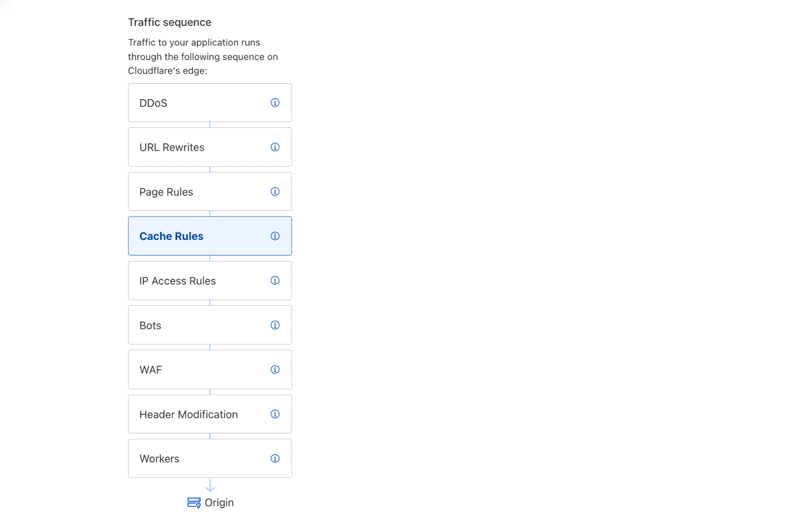Click the Origin server icon
The height and width of the screenshot is (518, 812).
[194, 502]
